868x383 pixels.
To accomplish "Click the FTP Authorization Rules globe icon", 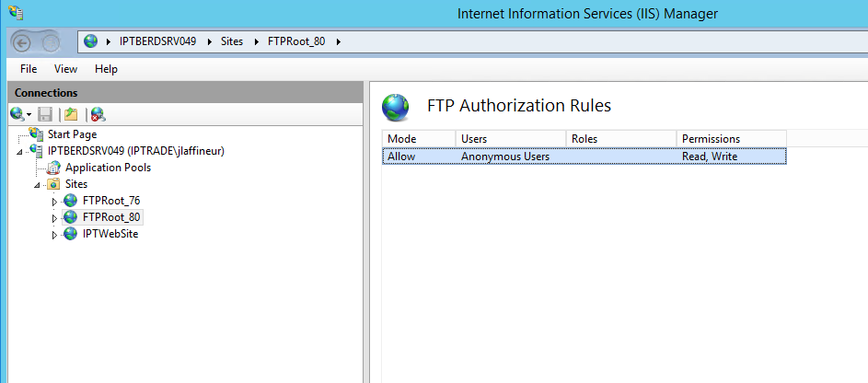I will click(x=396, y=108).
